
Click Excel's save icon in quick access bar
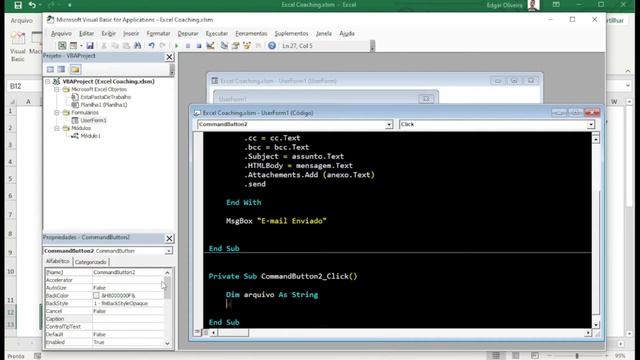coord(18,5)
